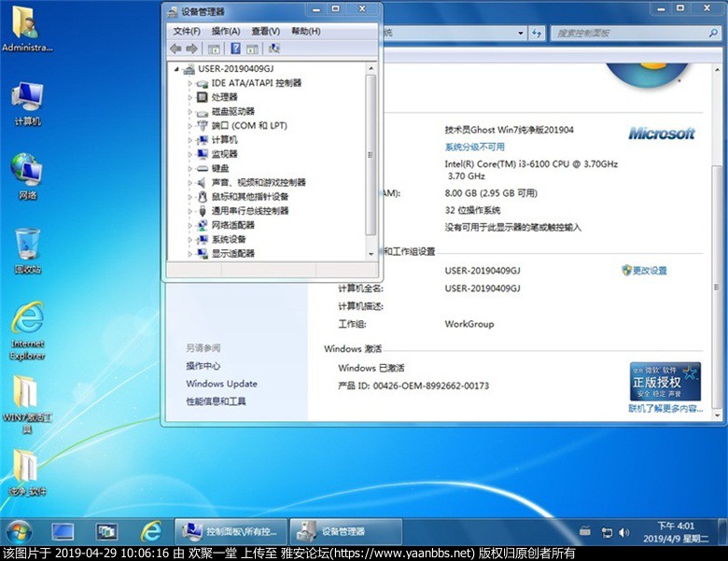Screen dimensions: 728x561
Task: Click the System window scrollbar down arrow
Action: (x=718, y=415)
